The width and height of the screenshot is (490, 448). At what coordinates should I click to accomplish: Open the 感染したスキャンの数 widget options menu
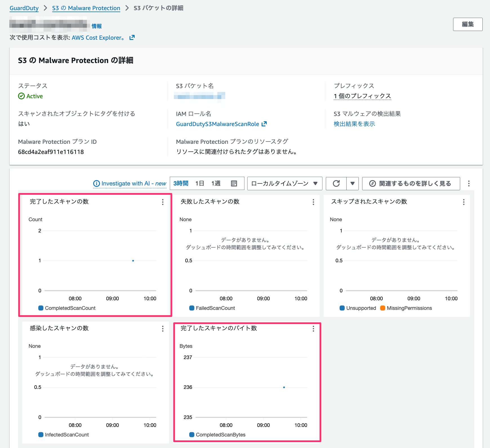163,329
